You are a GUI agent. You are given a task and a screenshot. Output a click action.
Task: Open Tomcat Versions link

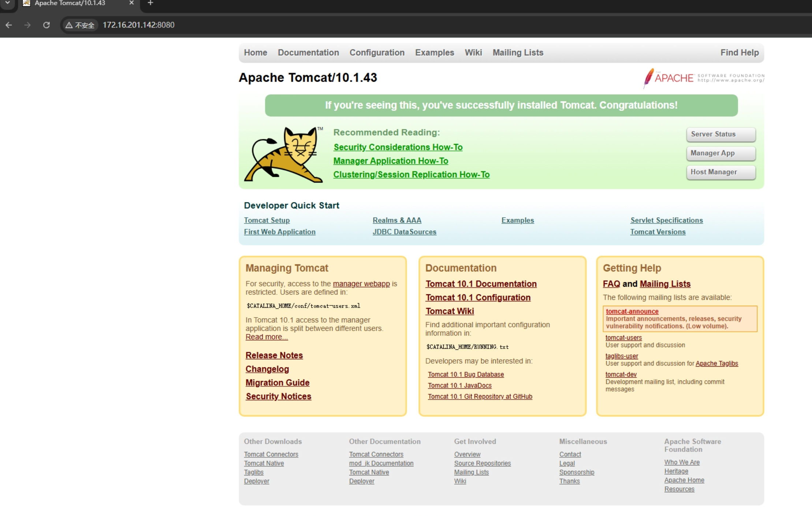click(x=658, y=232)
